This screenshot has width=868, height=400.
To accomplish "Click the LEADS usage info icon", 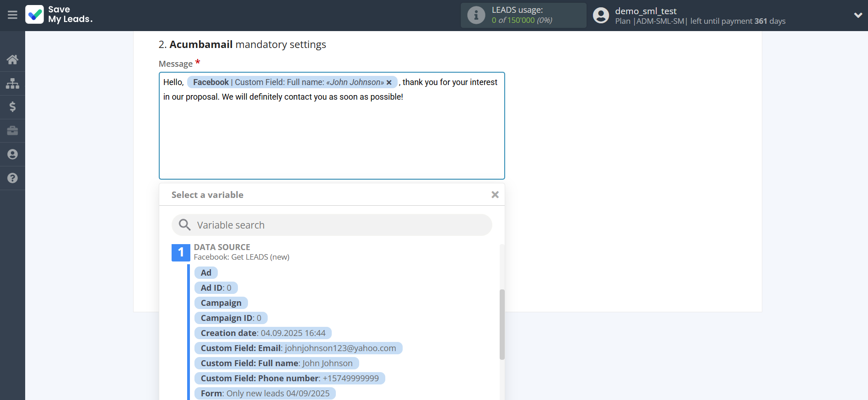I will [x=476, y=15].
